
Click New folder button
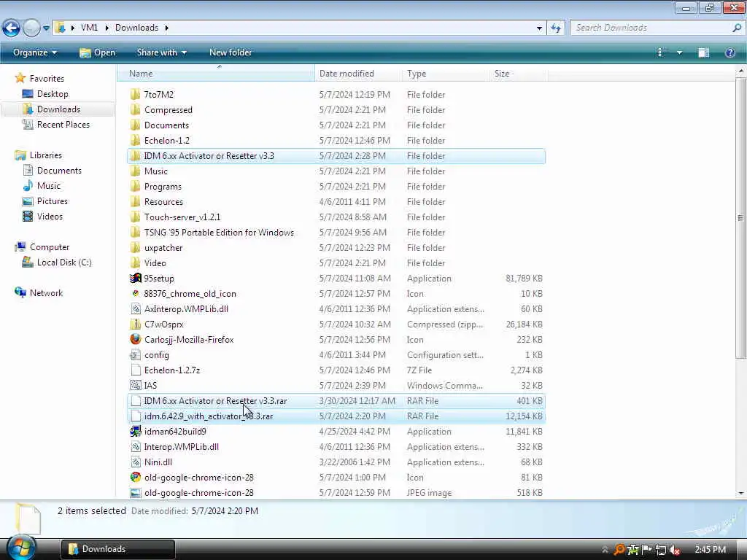[231, 52]
